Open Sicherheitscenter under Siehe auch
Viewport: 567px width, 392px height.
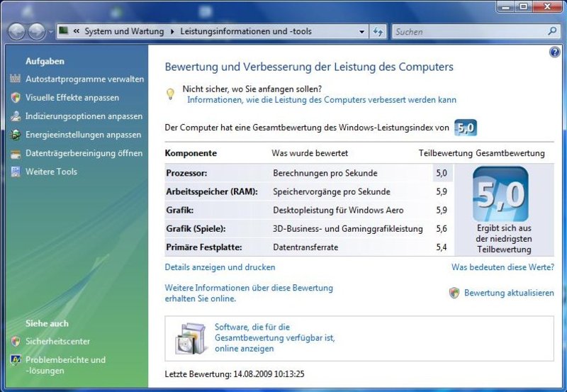(57, 341)
